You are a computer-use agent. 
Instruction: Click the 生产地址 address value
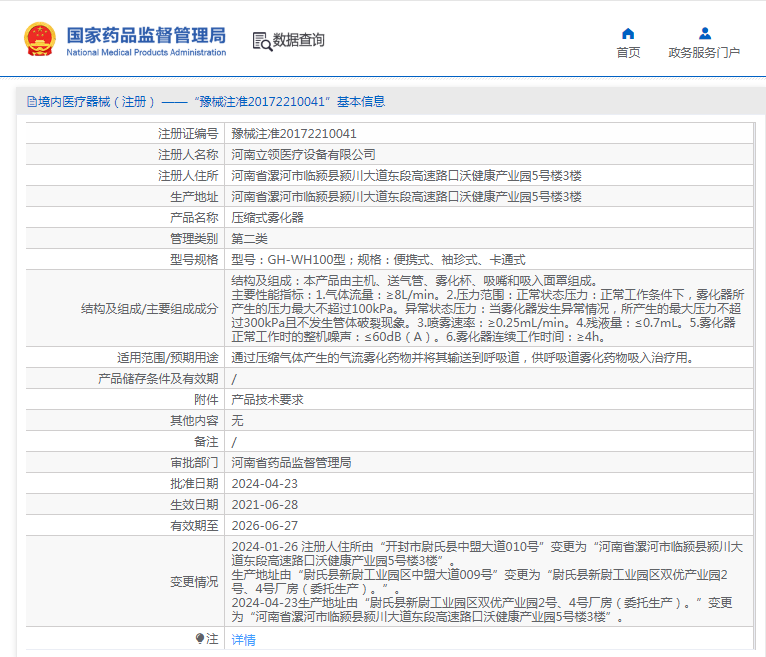coord(406,197)
